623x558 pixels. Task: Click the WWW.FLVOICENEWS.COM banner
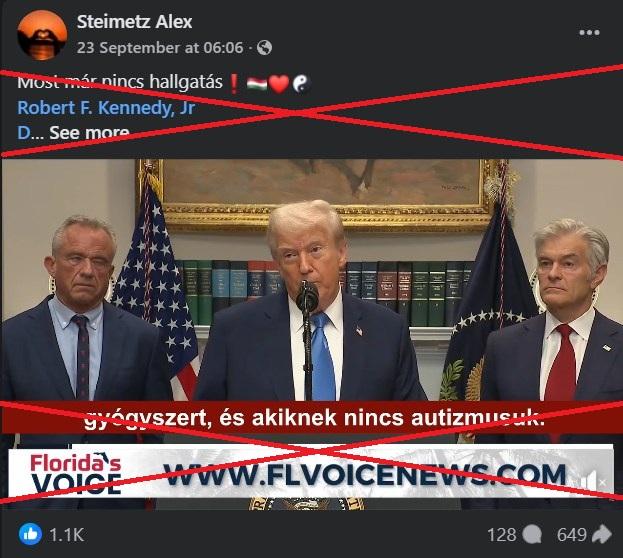point(365,475)
